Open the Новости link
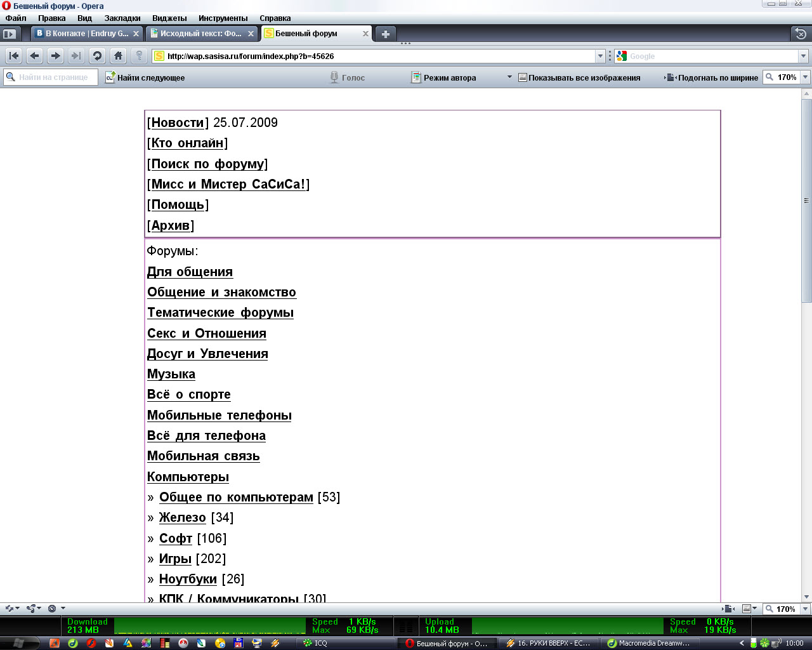The width and height of the screenshot is (812, 650). tap(178, 123)
